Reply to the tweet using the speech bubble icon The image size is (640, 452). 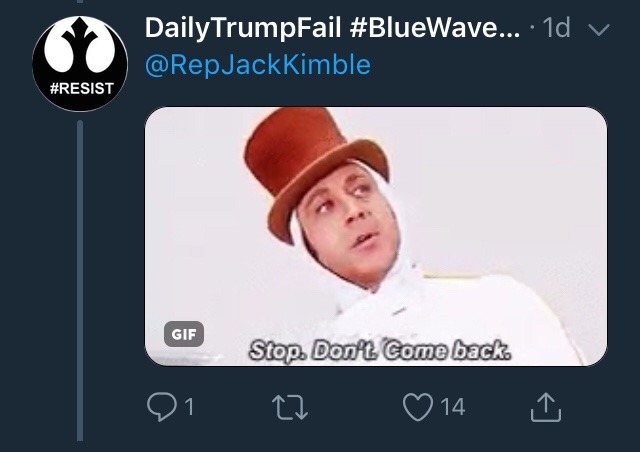pos(162,406)
